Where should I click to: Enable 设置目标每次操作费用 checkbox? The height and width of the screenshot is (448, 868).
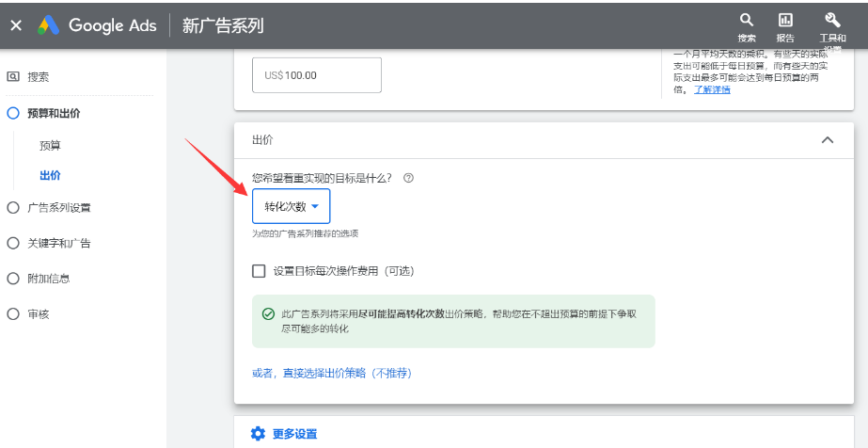pyautogui.click(x=260, y=271)
